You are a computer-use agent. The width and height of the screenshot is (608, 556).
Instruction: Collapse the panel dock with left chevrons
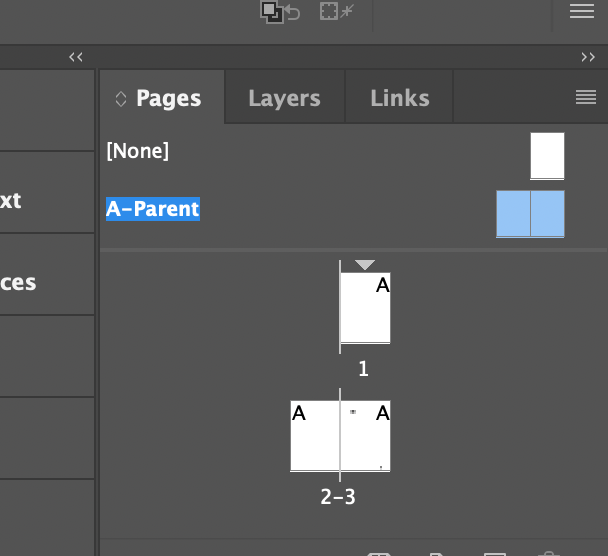coord(76,57)
